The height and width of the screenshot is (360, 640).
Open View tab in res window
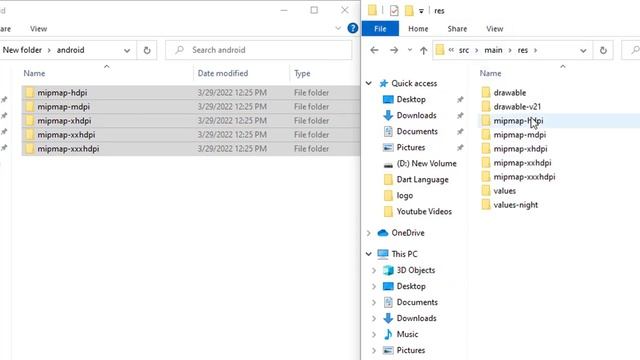(495, 29)
